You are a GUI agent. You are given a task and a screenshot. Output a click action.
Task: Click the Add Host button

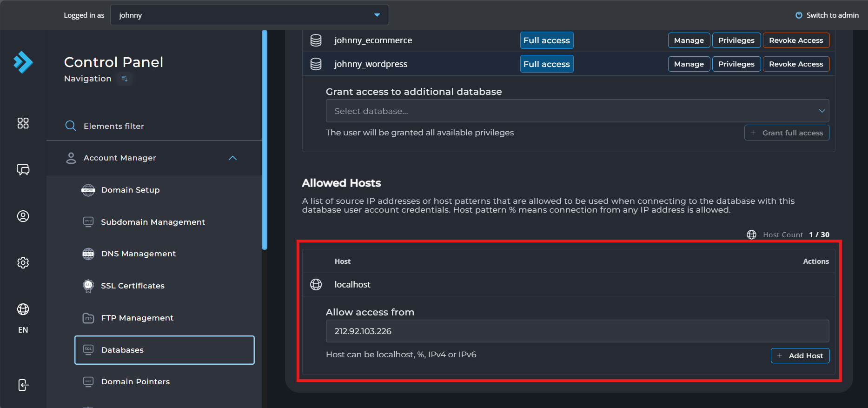tap(800, 356)
